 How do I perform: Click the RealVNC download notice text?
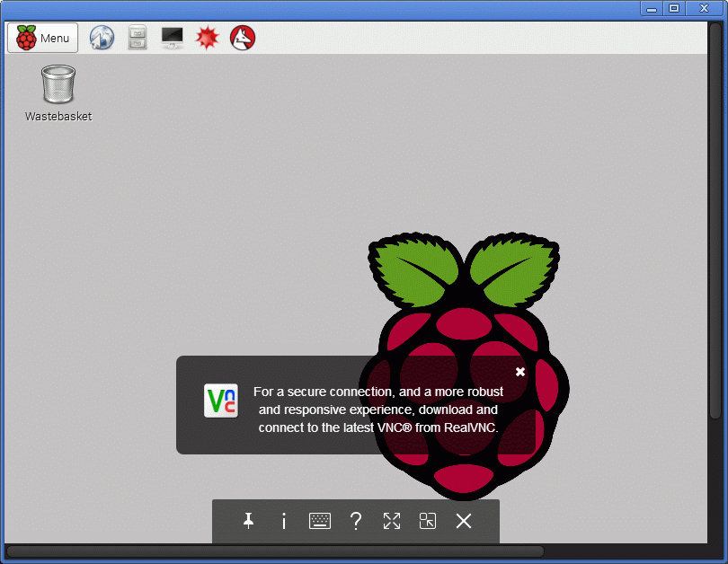click(x=377, y=410)
